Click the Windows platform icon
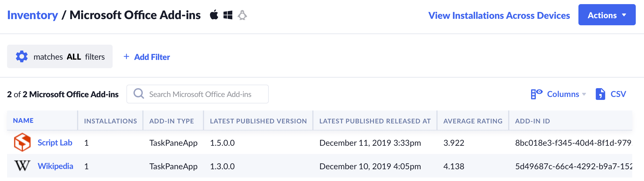 click(x=228, y=15)
